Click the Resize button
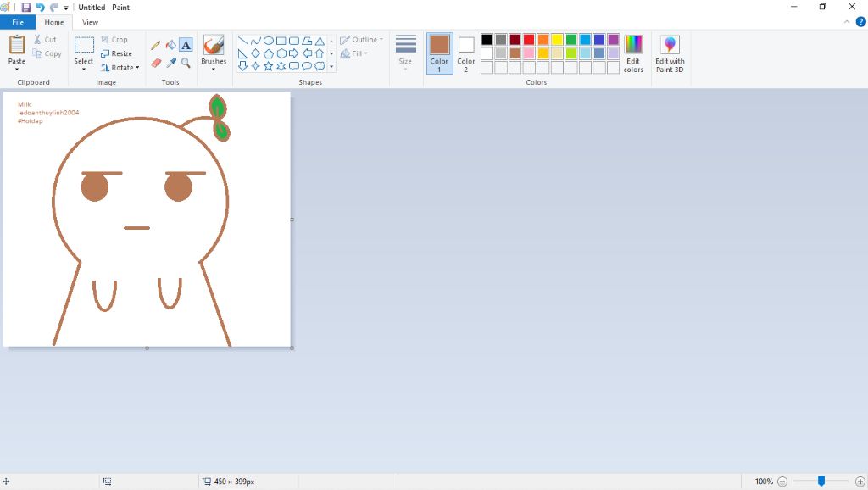This screenshot has width=868, height=490. tap(116, 53)
